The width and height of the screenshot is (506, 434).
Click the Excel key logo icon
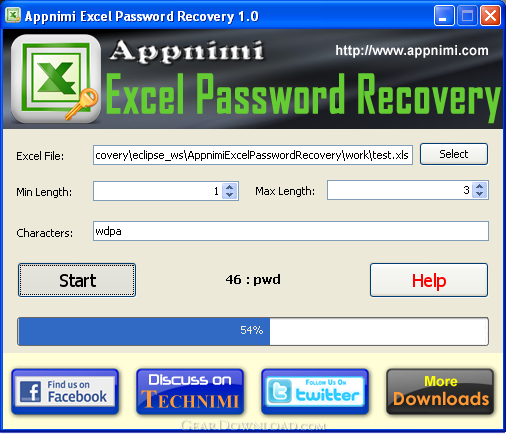tap(56, 79)
